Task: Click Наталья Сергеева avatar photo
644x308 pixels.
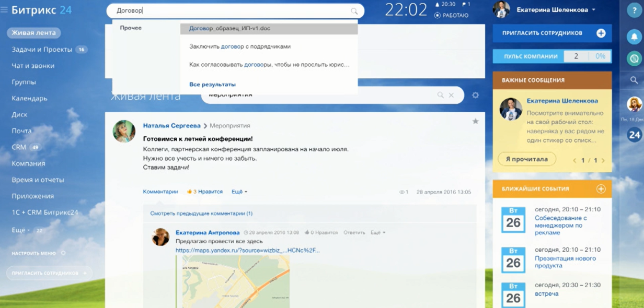Action: pos(124,131)
